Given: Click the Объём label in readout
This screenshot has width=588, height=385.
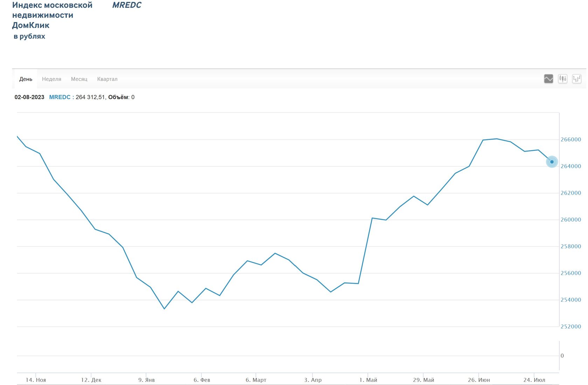Looking at the screenshot, I should point(118,97).
